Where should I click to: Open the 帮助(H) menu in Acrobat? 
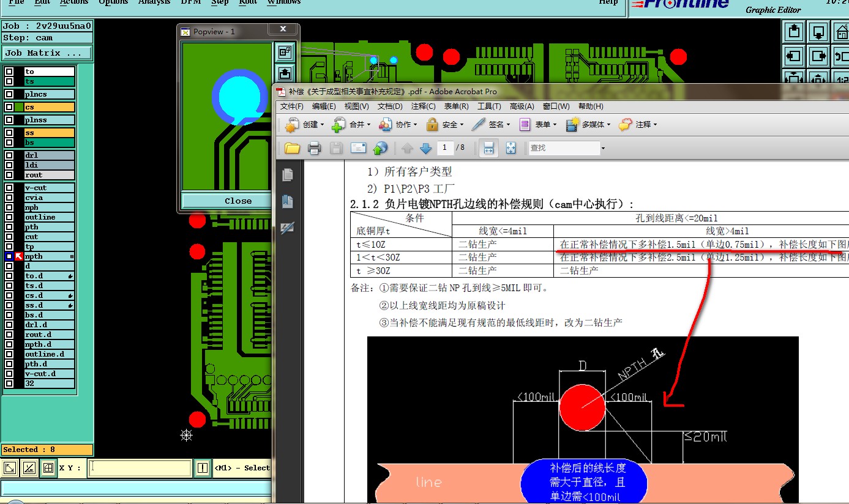click(x=591, y=106)
